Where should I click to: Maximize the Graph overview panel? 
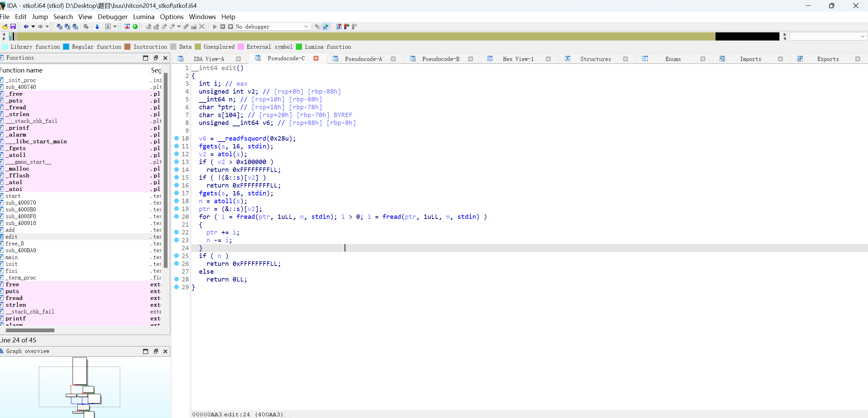coord(145,351)
